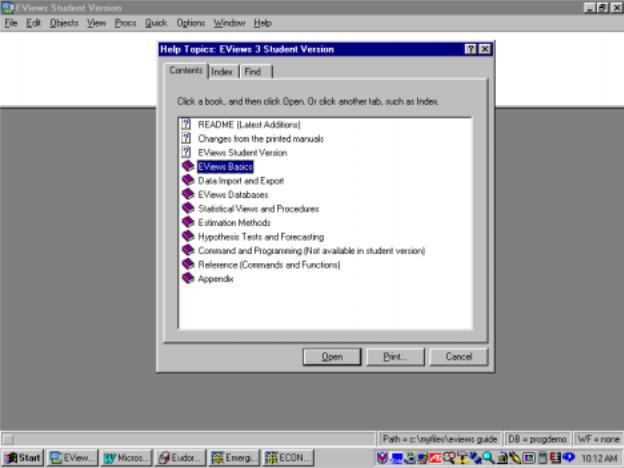Select the EViews Student Version topic
Screen dimensions: 624x468
pyautogui.click(x=242, y=152)
